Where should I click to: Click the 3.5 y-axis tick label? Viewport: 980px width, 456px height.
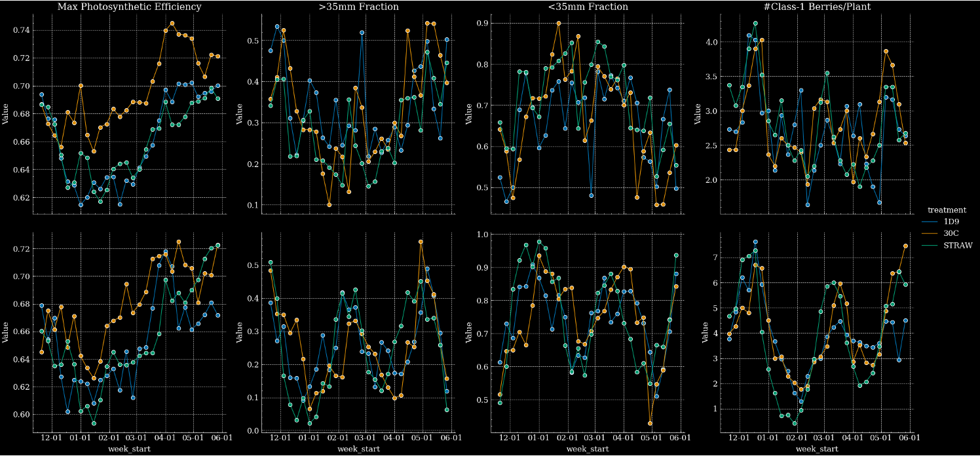click(709, 77)
